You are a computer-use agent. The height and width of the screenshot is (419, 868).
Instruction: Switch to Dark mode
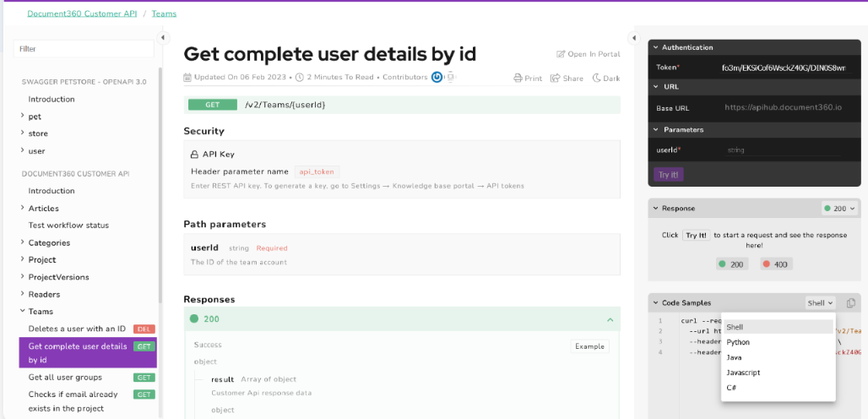pyautogui.click(x=606, y=78)
